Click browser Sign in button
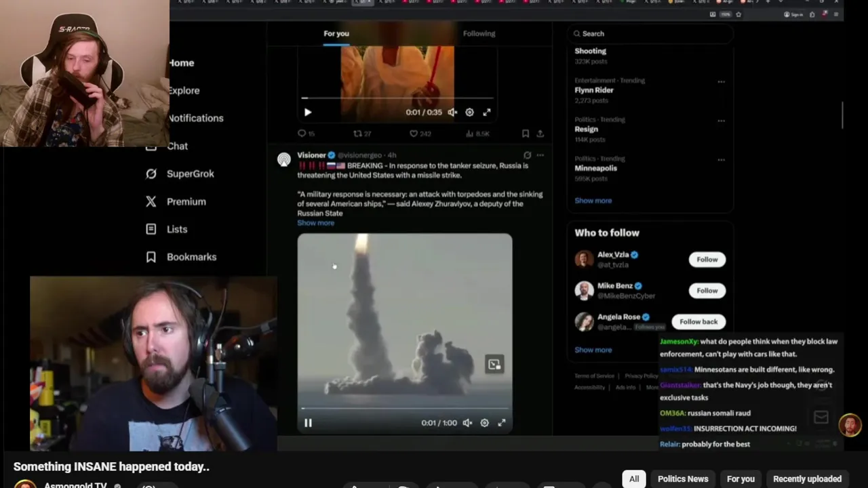Viewport: 868px width, 488px height. (x=793, y=14)
